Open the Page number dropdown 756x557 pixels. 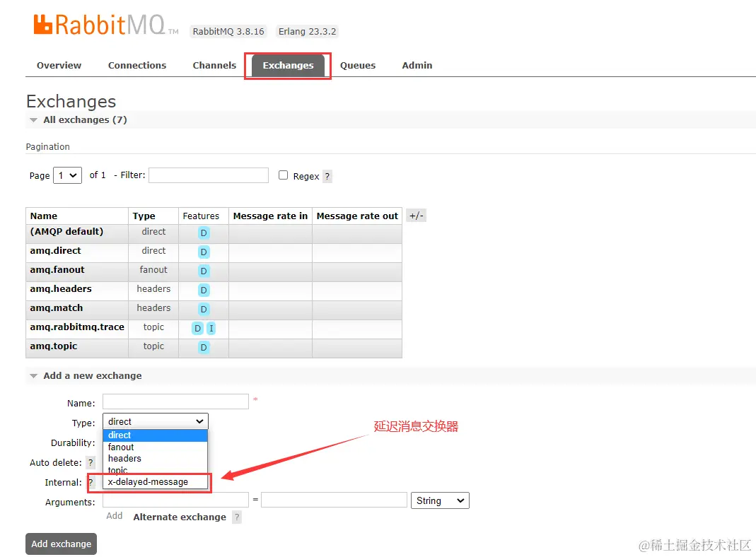click(67, 175)
